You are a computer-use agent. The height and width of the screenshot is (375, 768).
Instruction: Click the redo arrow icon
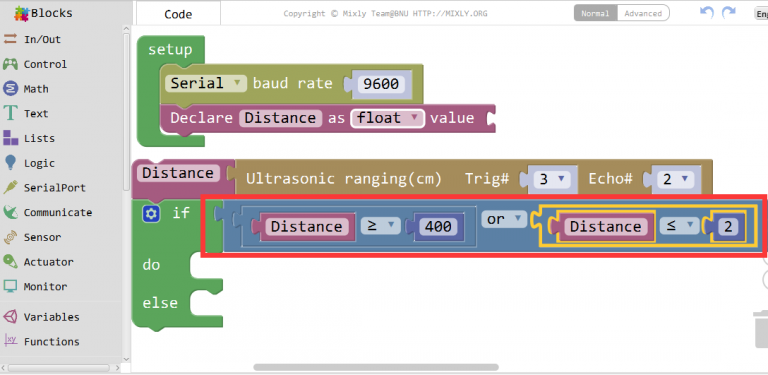tap(729, 13)
